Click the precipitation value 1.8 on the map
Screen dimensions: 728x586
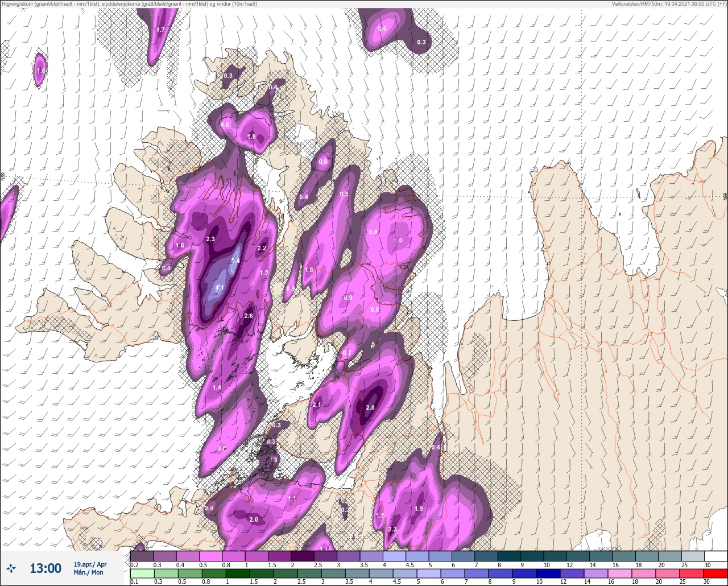(x=252, y=137)
